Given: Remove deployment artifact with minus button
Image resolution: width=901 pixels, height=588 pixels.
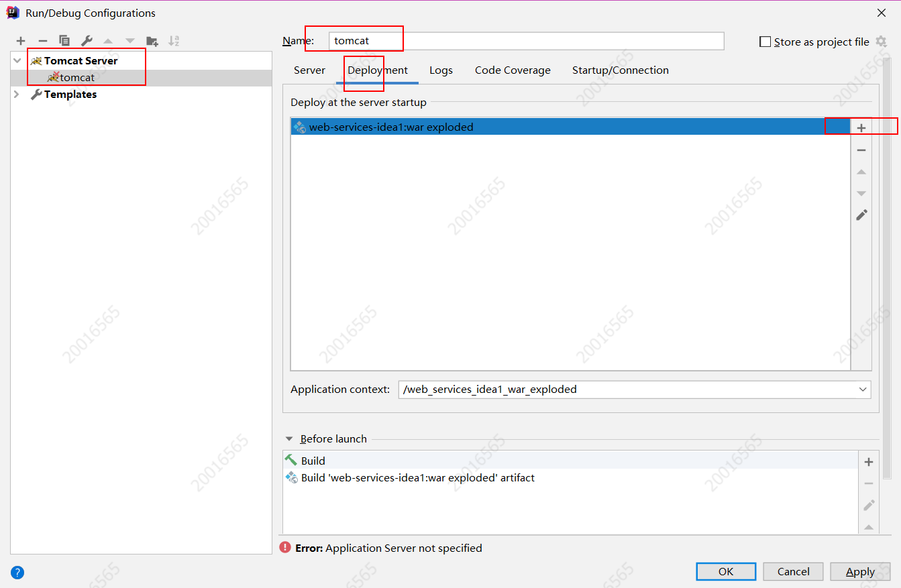Looking at the screenshot, I should point(861,150).
